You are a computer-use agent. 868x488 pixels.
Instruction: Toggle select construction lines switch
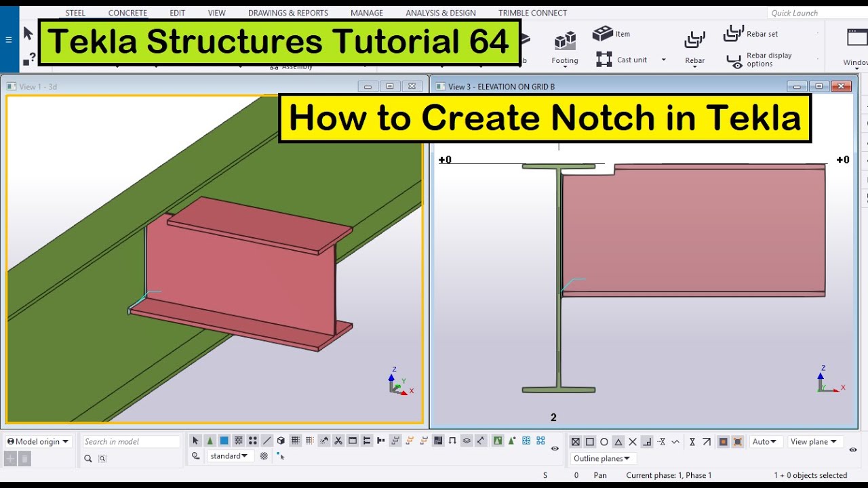(267, 441)
